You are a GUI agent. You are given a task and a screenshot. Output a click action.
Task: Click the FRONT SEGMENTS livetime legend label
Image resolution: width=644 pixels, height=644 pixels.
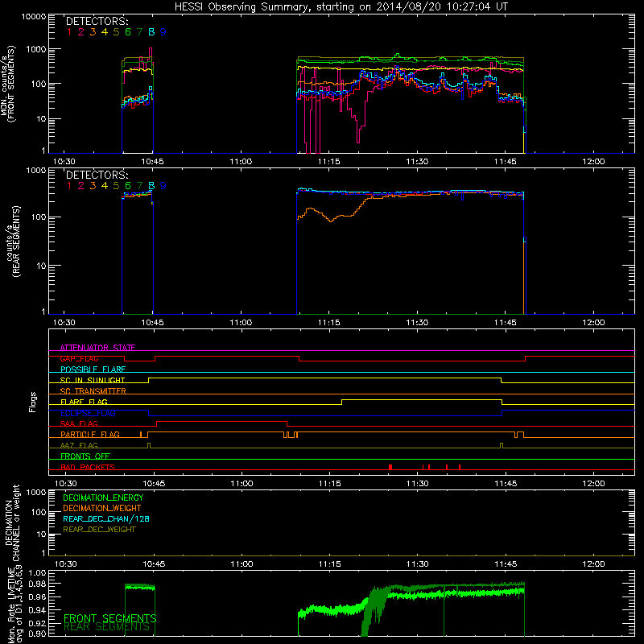[x=110, y=618]
